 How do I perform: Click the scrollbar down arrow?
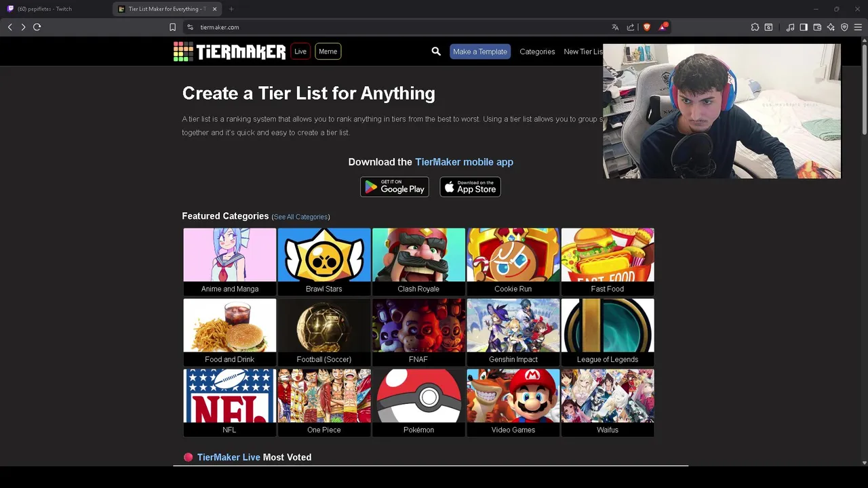(864, 463)
